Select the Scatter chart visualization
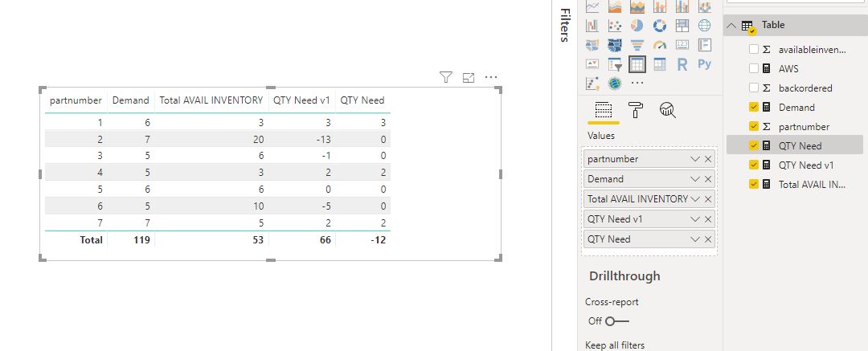The width and height of the screenshot is (868, 351). point(615,26)
